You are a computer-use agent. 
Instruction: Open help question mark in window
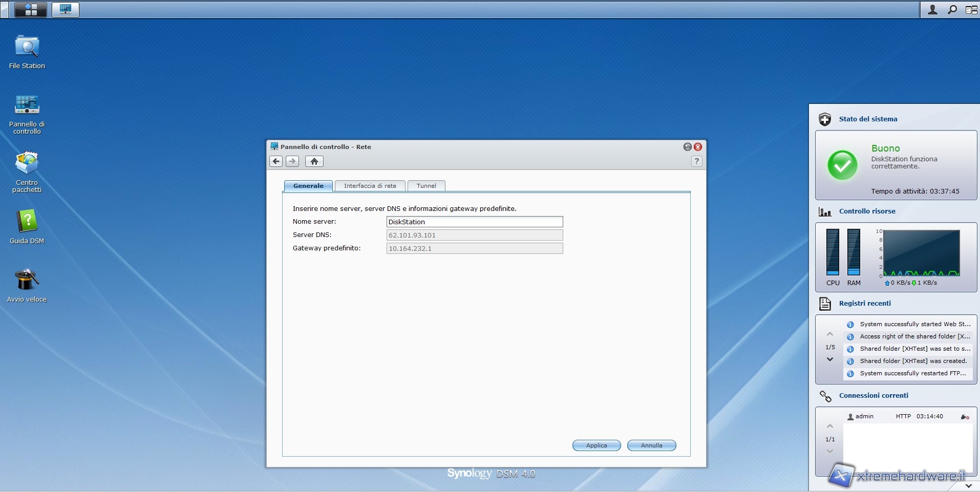tap(696, 161)
